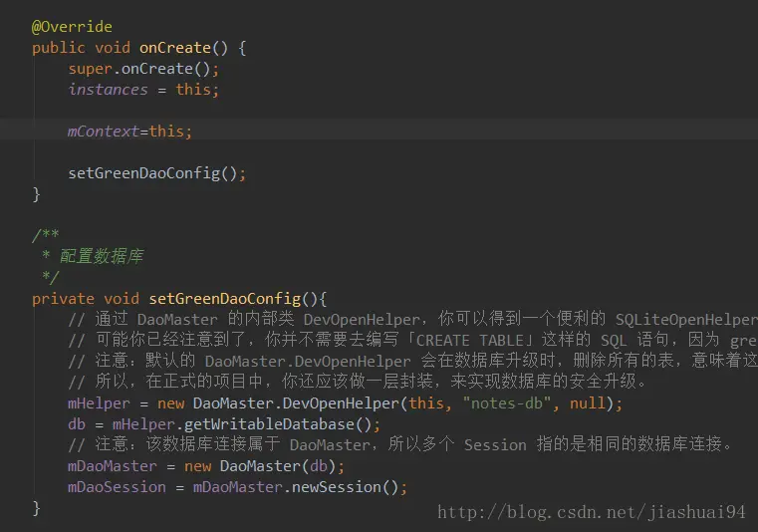This screenshot has height=532, width=758.
Task: Click the 'instances = this;' line
Action: tap(143, 90)
